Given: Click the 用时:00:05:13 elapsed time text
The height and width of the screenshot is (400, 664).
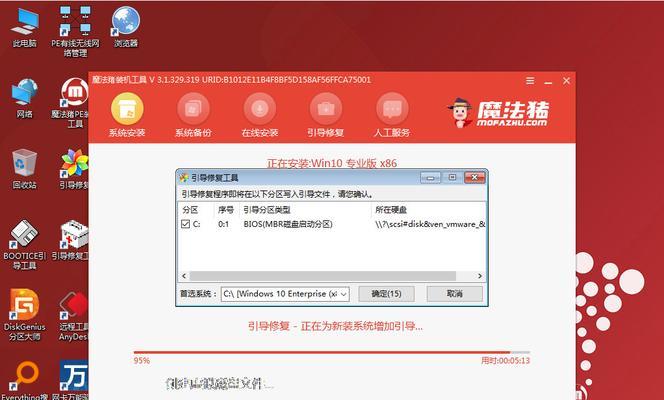Looking at the screenshot, I should [x=505, y=361].
